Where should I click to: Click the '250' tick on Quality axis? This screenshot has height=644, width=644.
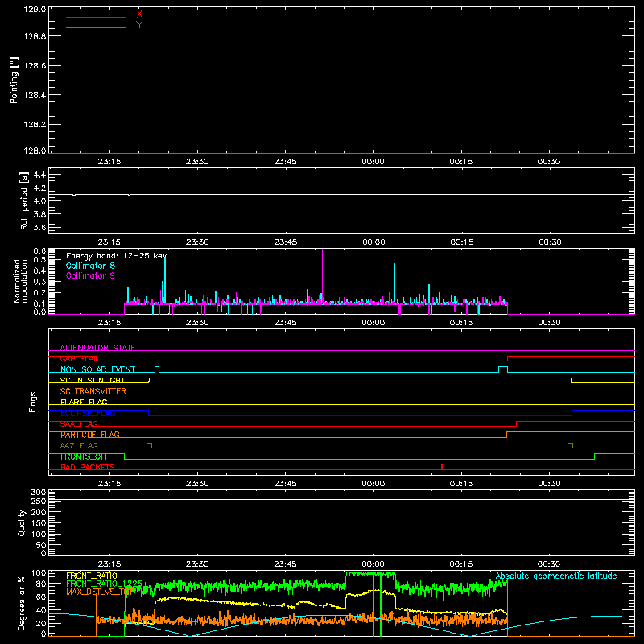coord(38,501)
